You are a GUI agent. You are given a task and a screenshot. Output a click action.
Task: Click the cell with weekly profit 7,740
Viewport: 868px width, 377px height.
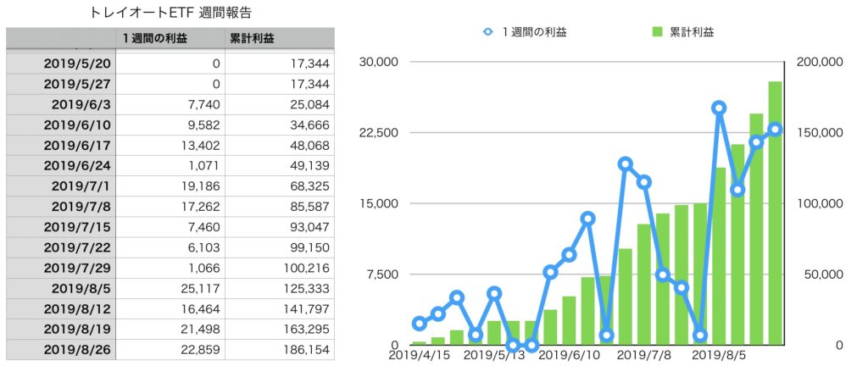click(x=170, y=105)
